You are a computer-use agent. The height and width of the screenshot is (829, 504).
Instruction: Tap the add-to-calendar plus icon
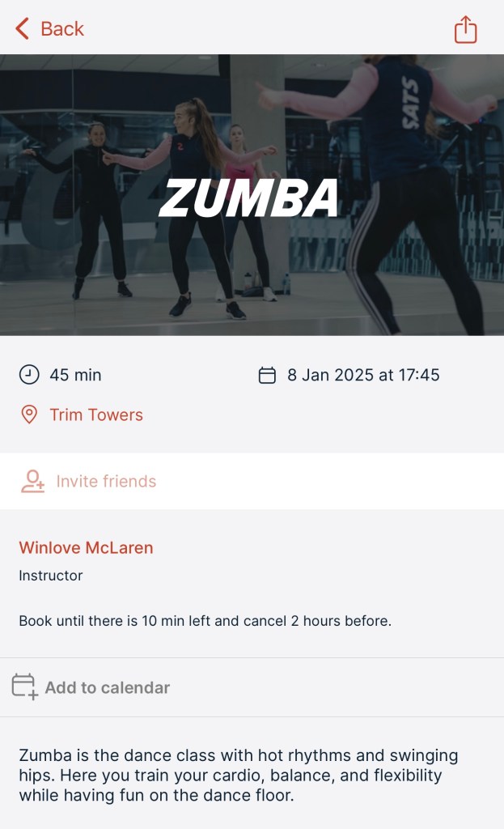24,687
